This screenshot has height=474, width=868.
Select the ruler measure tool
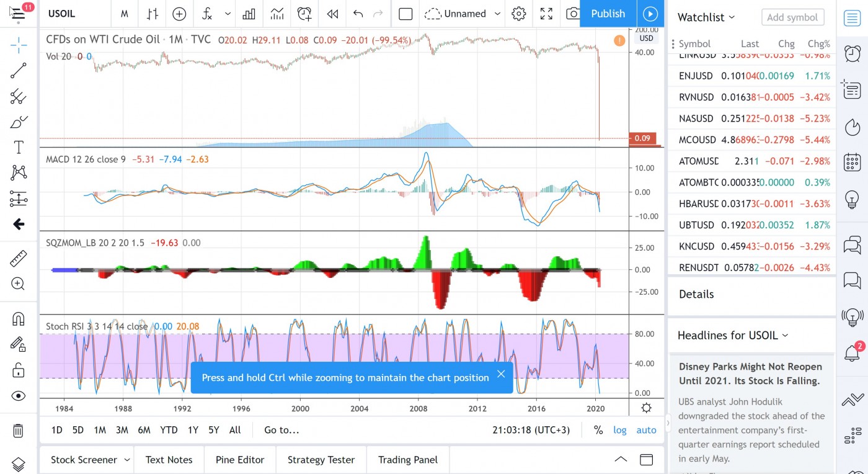19,258
